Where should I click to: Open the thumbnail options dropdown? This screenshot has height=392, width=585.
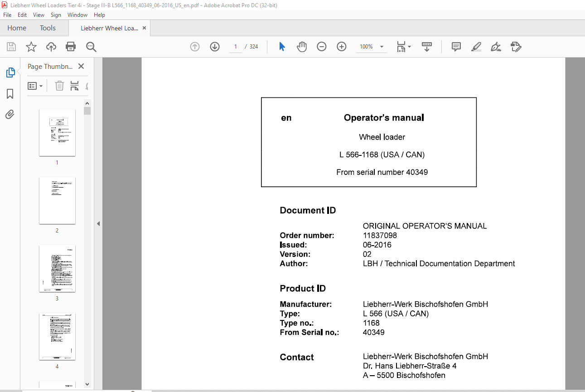click(x=35, y=86)
